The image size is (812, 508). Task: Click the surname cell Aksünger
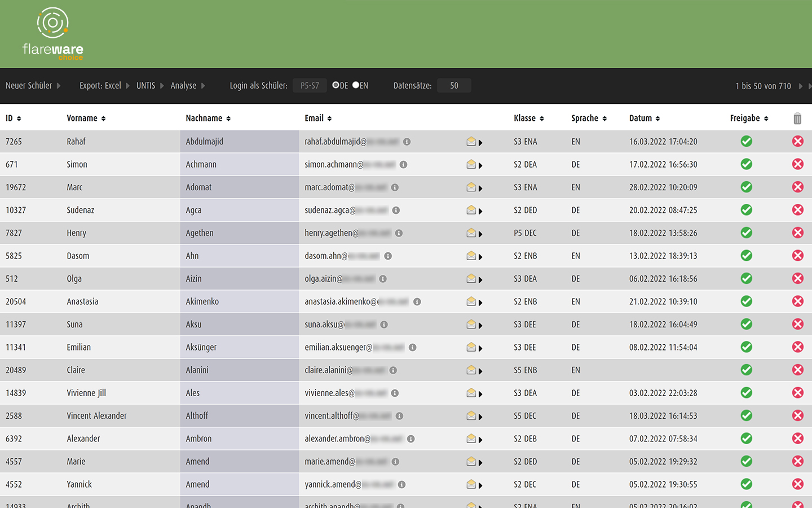click(x=240, y=347)
